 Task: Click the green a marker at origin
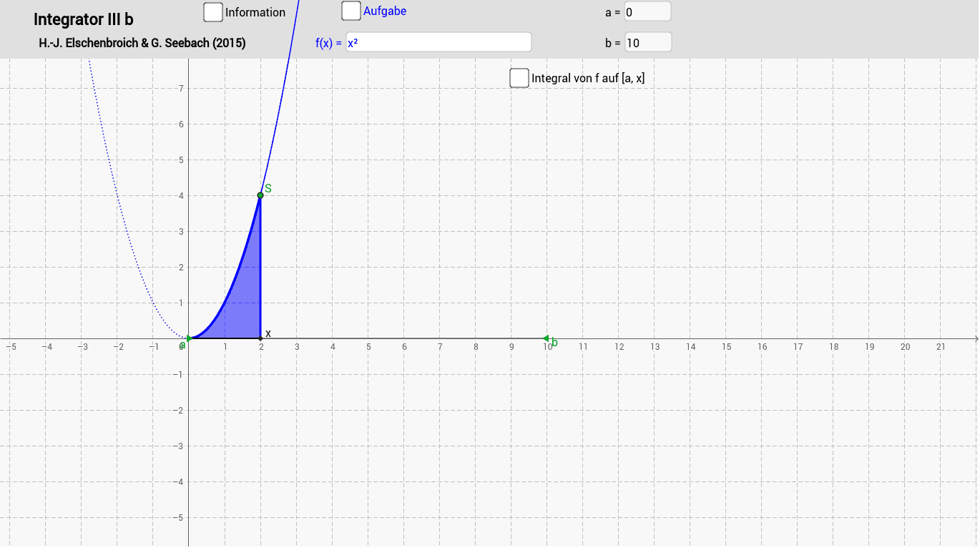[x=189, y=338]
